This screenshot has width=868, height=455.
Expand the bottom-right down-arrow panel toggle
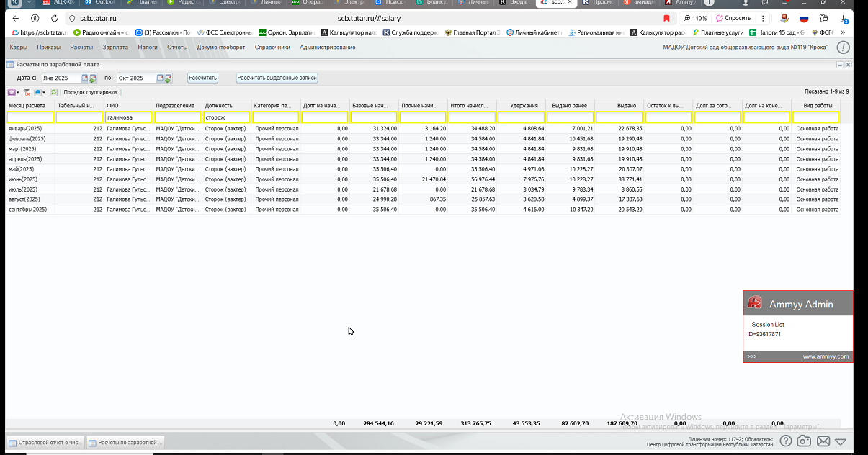pos(841,441)
